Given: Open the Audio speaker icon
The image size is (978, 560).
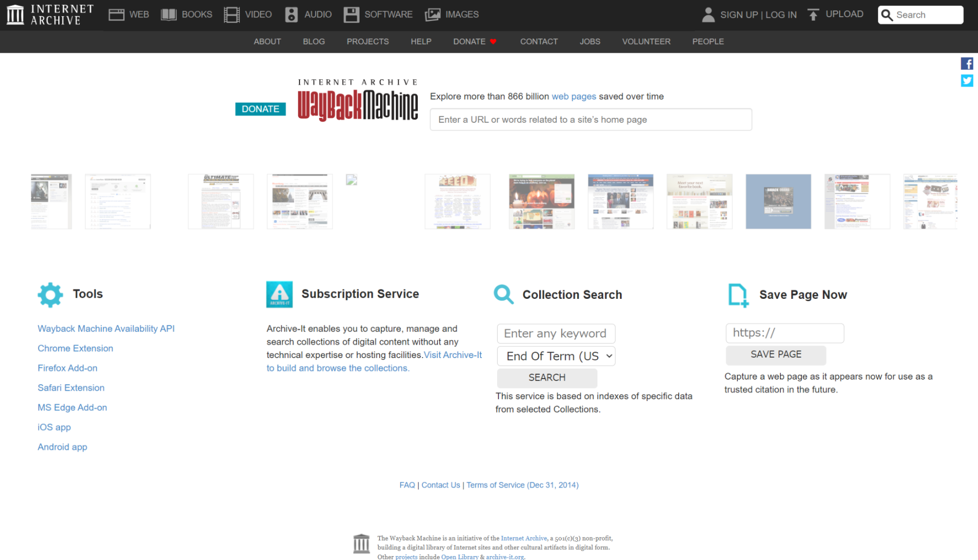Looking at the screenshot, I should [292, 15].
